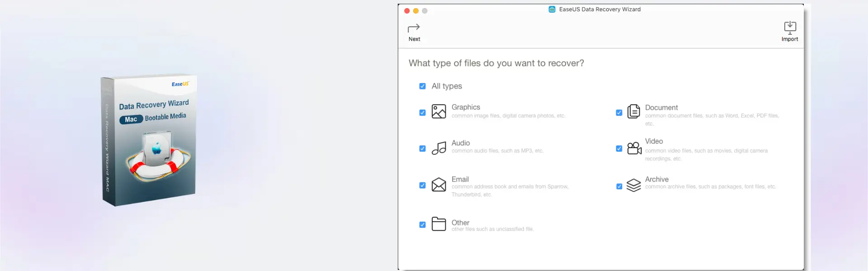The image size is (868, 271).
Task: Toggle the Audio checkbox
Action: (422, 148)
